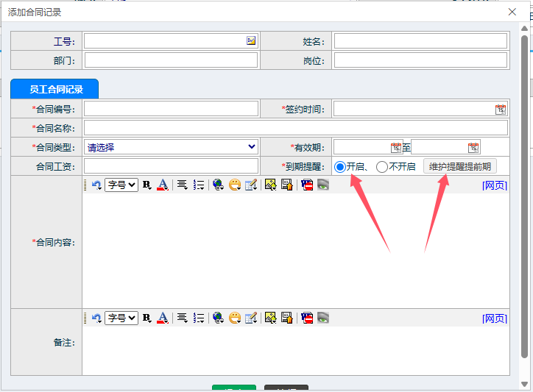The width and height of the screenshot is (533, 392).
Task: Click 维护提醒提前期 button
Action: [x=459, y=166]
